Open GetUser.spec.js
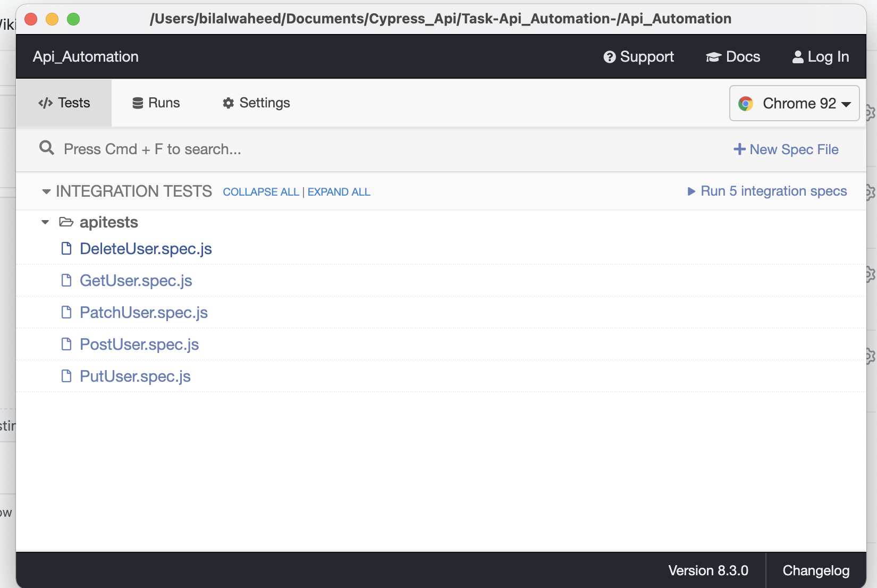 (136, 281)
